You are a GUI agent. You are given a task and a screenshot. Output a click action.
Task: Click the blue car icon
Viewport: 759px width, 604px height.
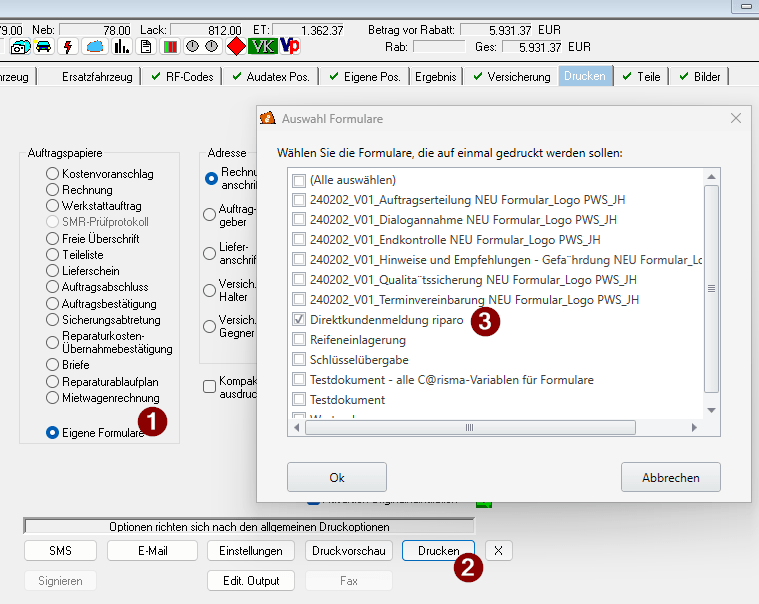pyautogui.click(x=44, y=47)
